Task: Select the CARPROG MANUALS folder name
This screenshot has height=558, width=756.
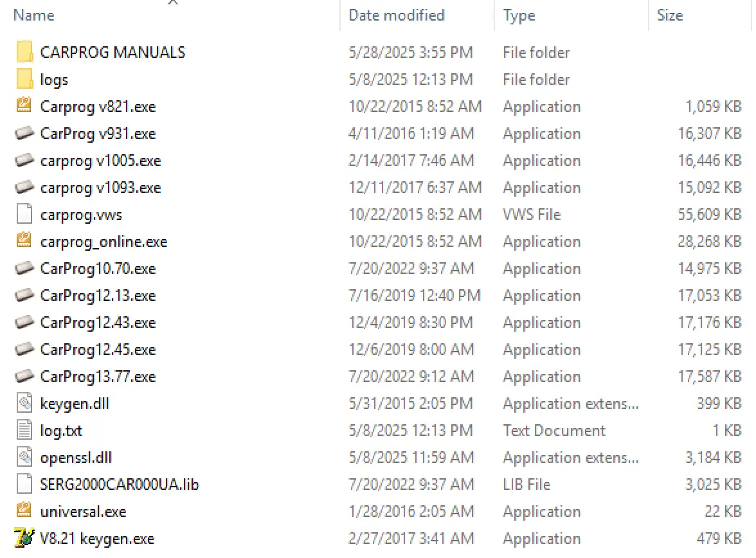Action: pyautogui.click(x=113, y=52)
